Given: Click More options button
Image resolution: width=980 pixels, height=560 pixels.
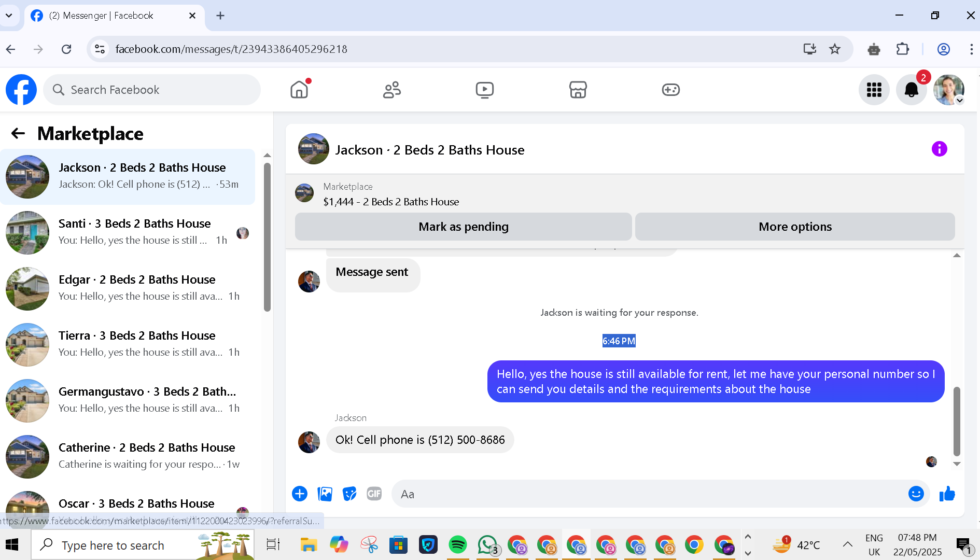Looking at the screenshot, I should pyautogui.click(x=795, y=227).
